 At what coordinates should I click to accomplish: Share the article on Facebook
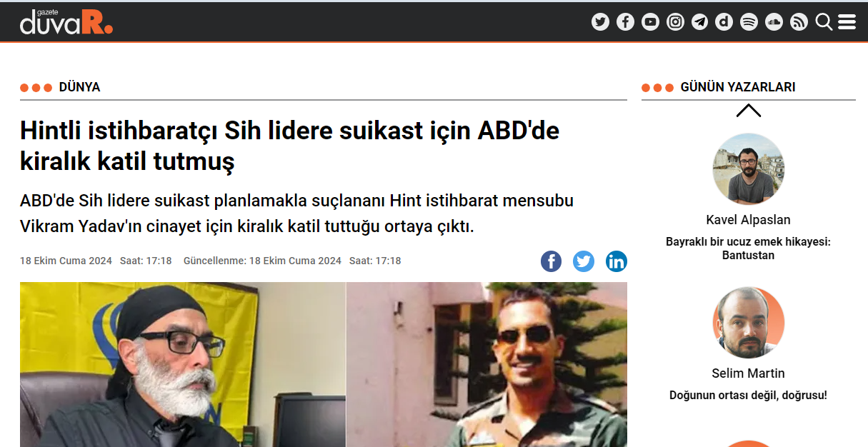pyautogui.click(x=551, y=261)
